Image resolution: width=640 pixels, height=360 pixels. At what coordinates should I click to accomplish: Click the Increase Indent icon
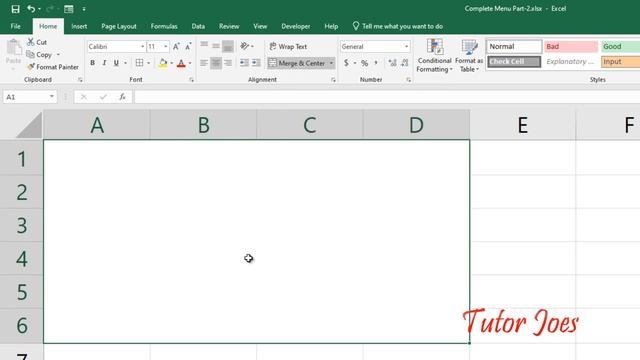[x=256, y=63]
